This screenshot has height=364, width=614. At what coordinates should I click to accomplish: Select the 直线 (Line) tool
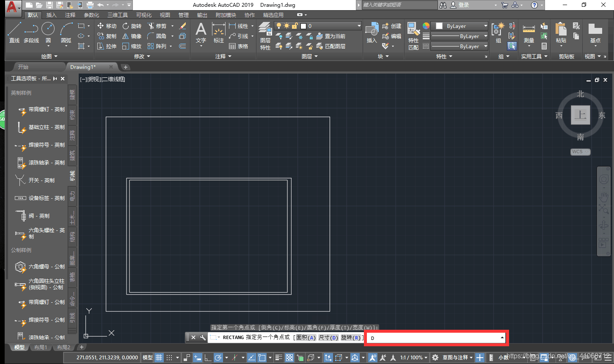14,32
